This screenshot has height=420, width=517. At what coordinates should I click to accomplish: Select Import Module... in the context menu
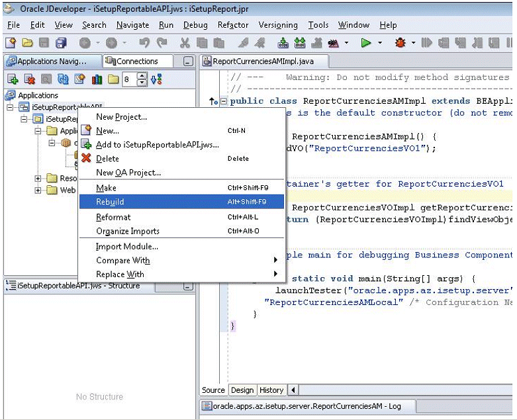pyautogui.click(x=181, y=247)
